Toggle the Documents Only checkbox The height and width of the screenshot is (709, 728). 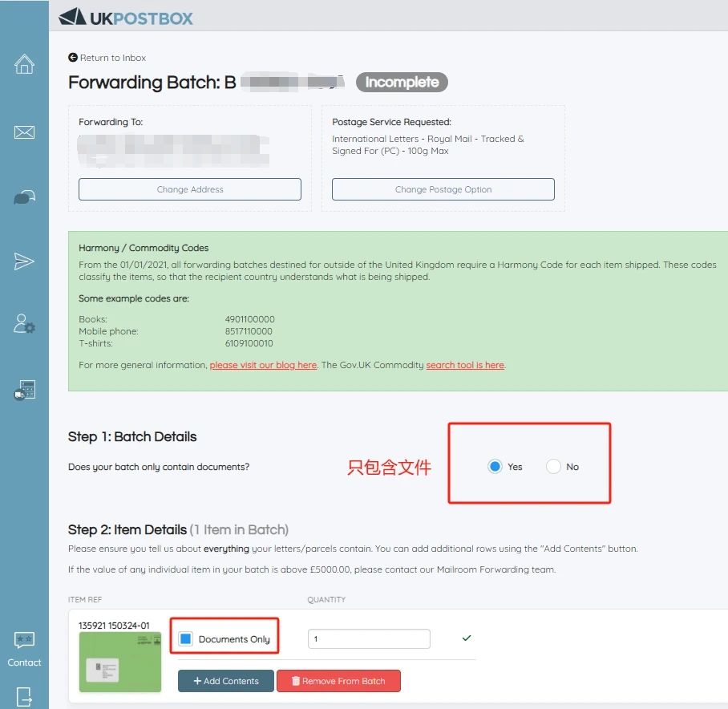[186, 639]
